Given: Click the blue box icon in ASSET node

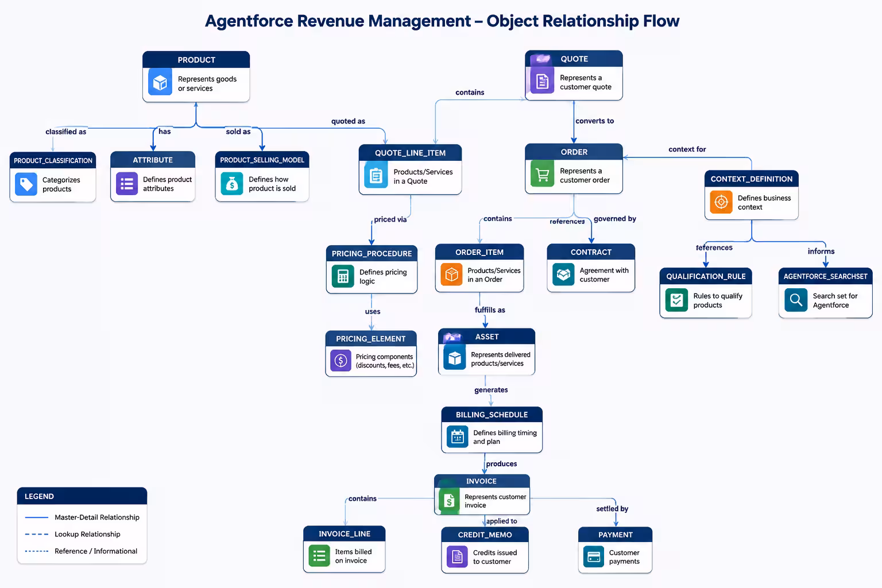Looking at the screenshot, I should 454,358.
